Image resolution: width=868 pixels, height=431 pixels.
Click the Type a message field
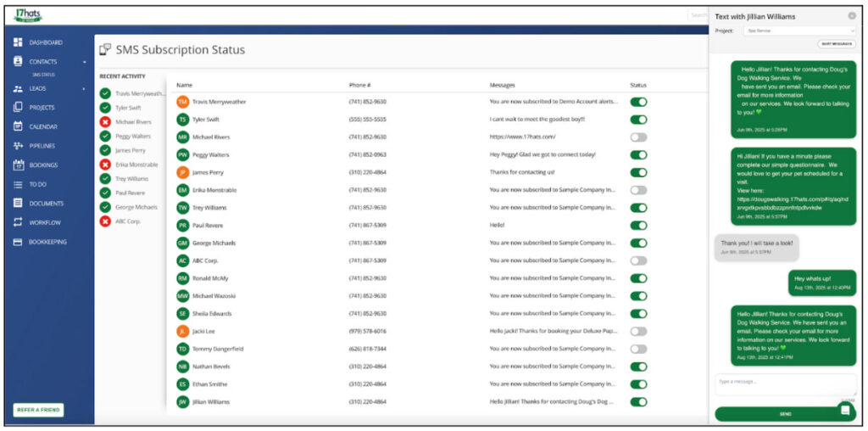pyautogui.click(x=784, y=383)
